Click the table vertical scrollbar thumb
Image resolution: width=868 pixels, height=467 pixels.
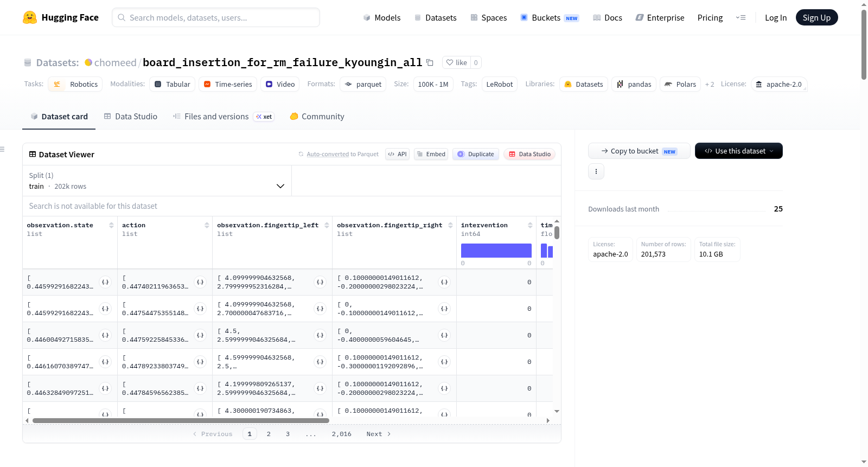pyautogui.click(x=557, y=232)
